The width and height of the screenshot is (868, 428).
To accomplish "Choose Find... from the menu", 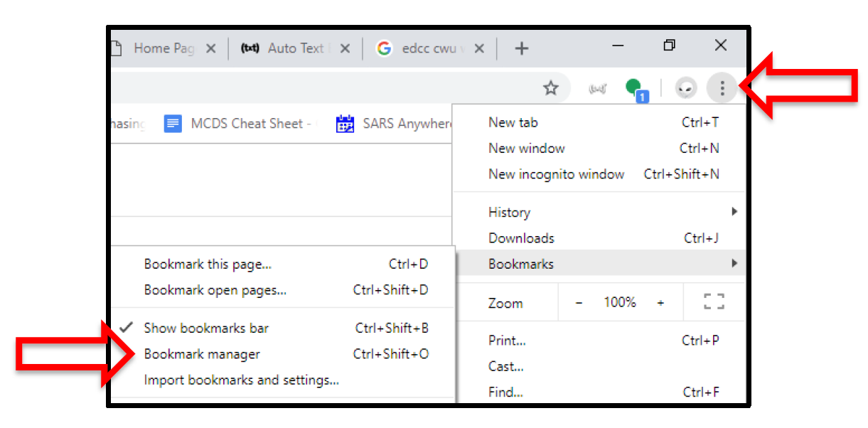I will (x=599, y=392).
